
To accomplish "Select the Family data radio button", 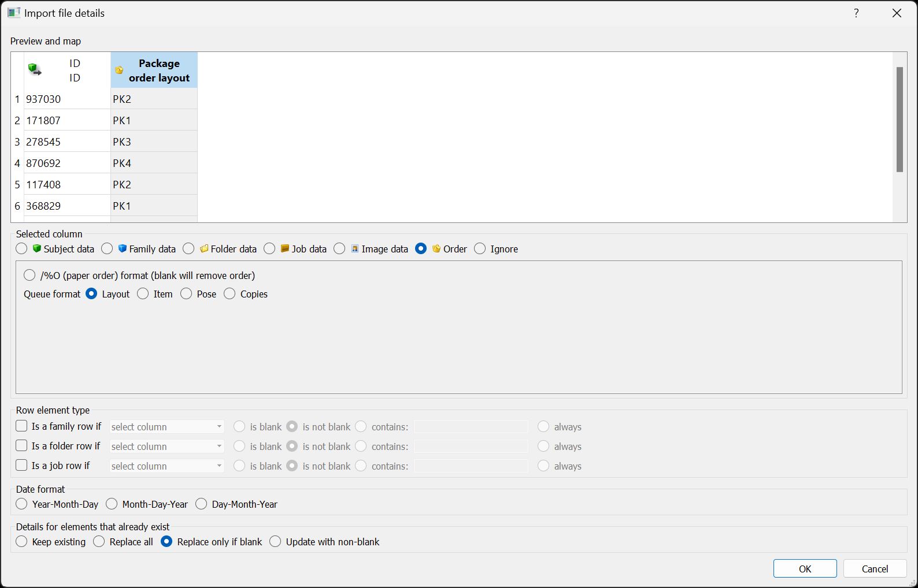I will 107,248.
